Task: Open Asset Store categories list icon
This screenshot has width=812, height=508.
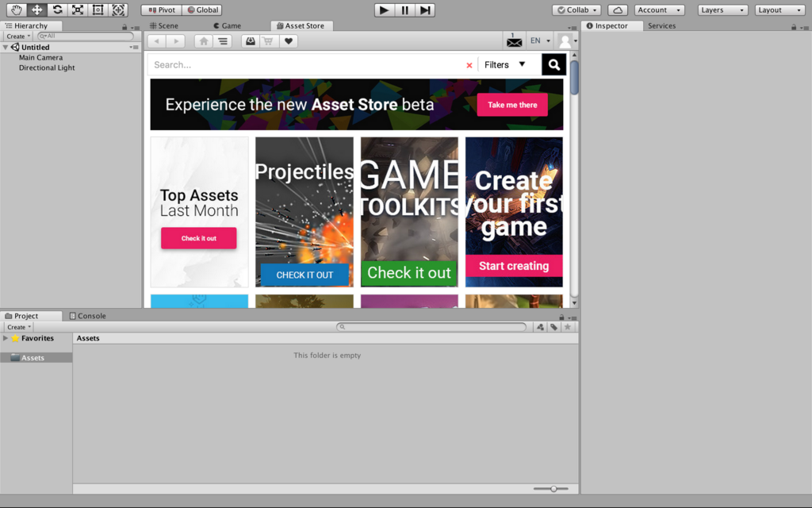Action: (223, 41)
